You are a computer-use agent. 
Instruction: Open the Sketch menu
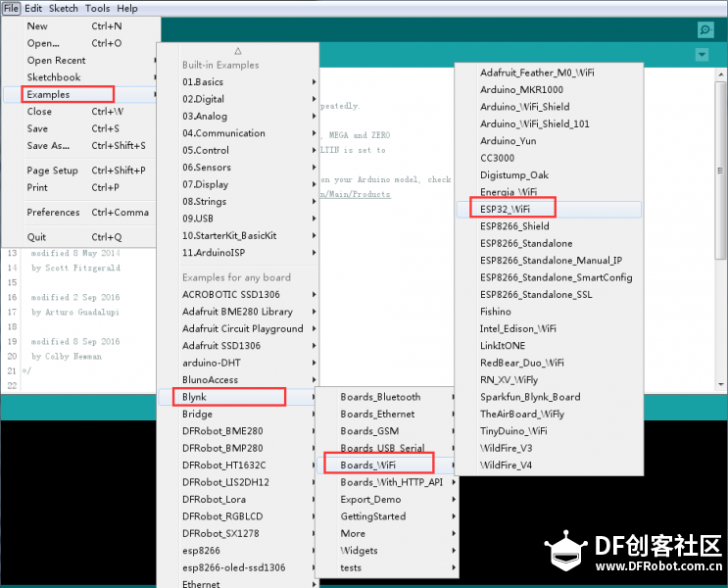[64, 9]
